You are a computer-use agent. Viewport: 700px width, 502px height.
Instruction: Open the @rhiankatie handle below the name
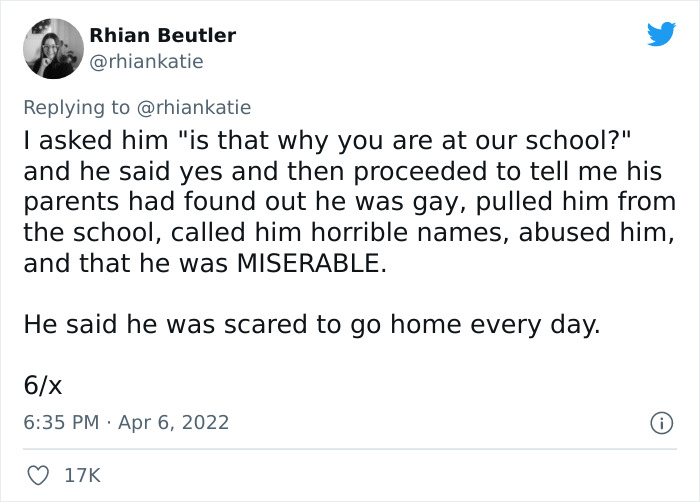tap(146, 61)
